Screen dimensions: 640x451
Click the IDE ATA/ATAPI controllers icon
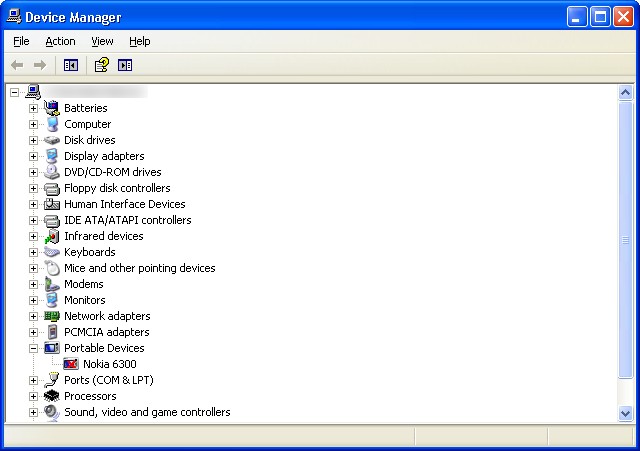click(x=52, y=220)
